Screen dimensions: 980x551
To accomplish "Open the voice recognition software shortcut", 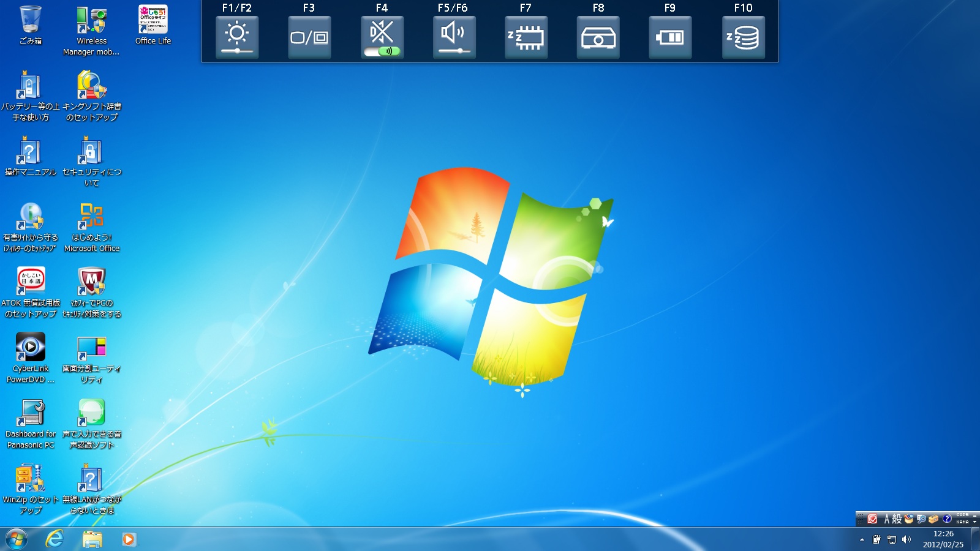I will coord(92,424).
